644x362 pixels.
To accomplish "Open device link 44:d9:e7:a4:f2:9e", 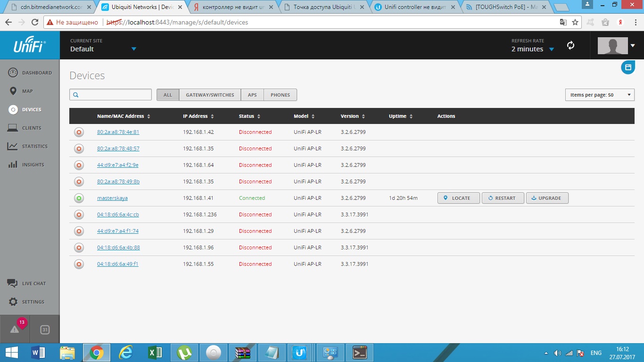I will pos(117,165).
